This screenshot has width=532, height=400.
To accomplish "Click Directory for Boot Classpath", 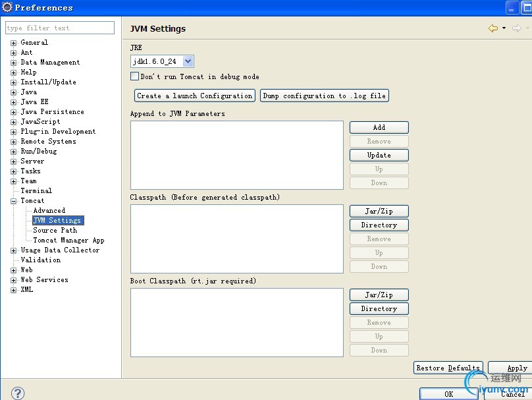I will [379, 308].
